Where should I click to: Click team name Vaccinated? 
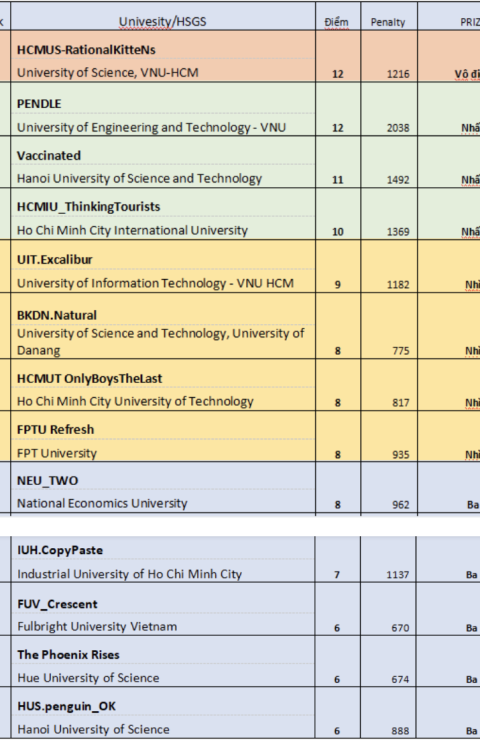click(49, 155)
